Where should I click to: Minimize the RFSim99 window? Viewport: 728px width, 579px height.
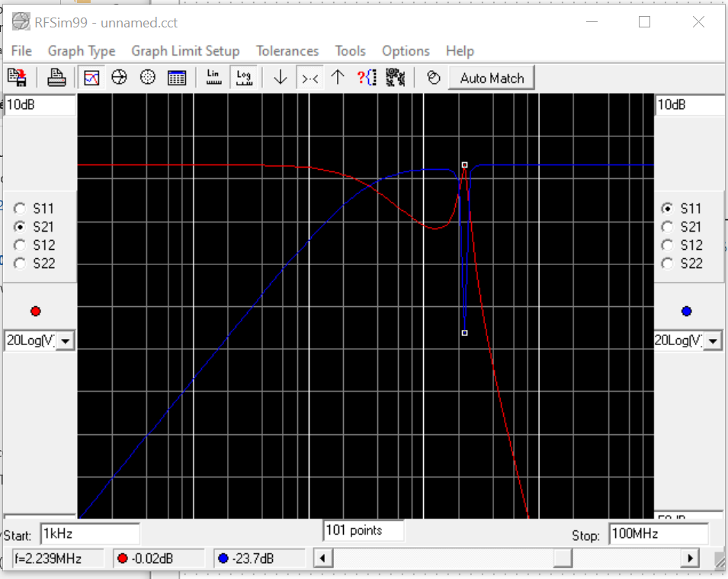(x=592, y=22)
